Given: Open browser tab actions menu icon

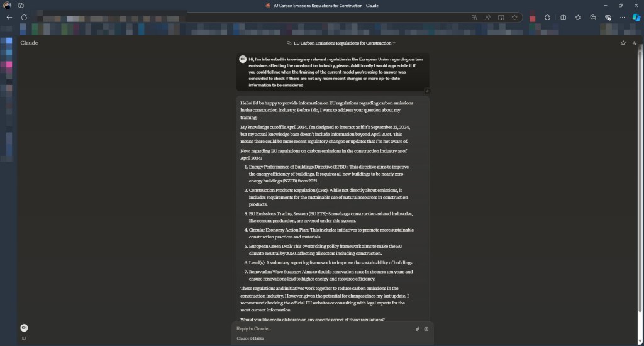Looking at the screenshot, I should (x=21, y=5).
